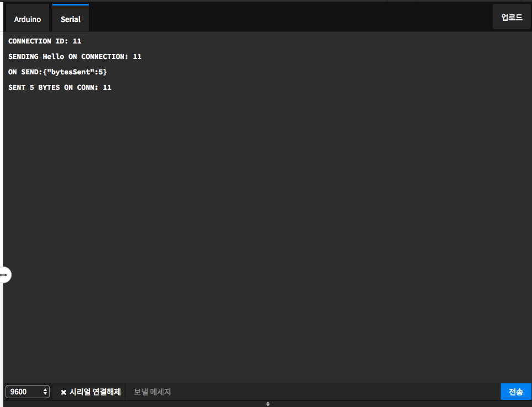Click the "SENT 5 BYTES ON CONN" line
The height and width of the screenshot is (407, 532).
pos(60,88)
